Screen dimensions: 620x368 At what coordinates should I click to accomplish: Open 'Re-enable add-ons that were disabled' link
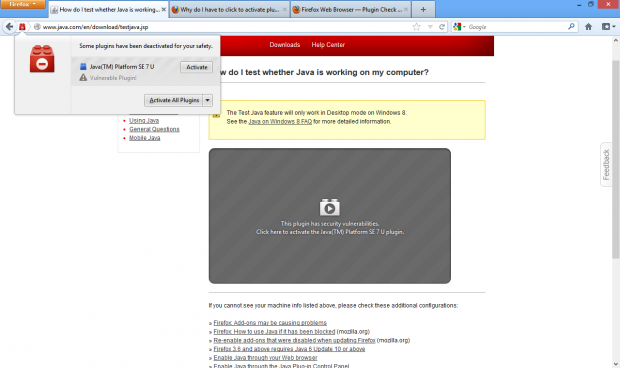[294, 340]
